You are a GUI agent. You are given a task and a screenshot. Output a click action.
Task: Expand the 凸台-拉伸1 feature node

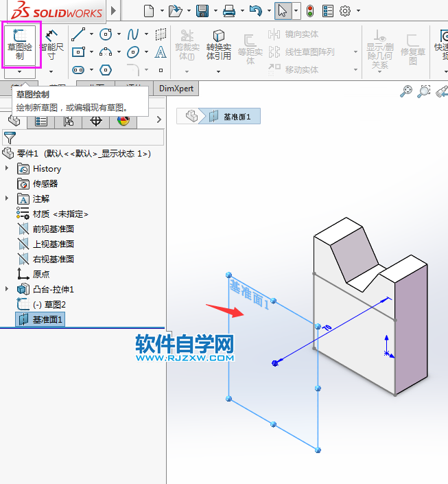coord(7,289)
